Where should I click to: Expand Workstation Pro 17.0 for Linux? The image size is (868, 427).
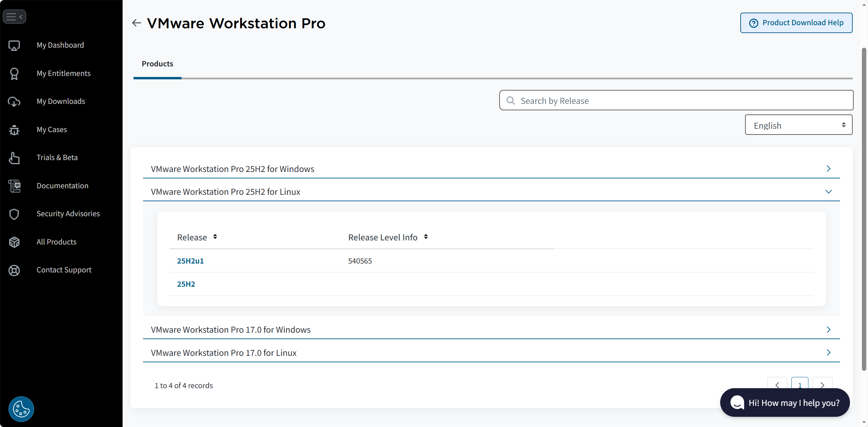[x=828, y=353]
